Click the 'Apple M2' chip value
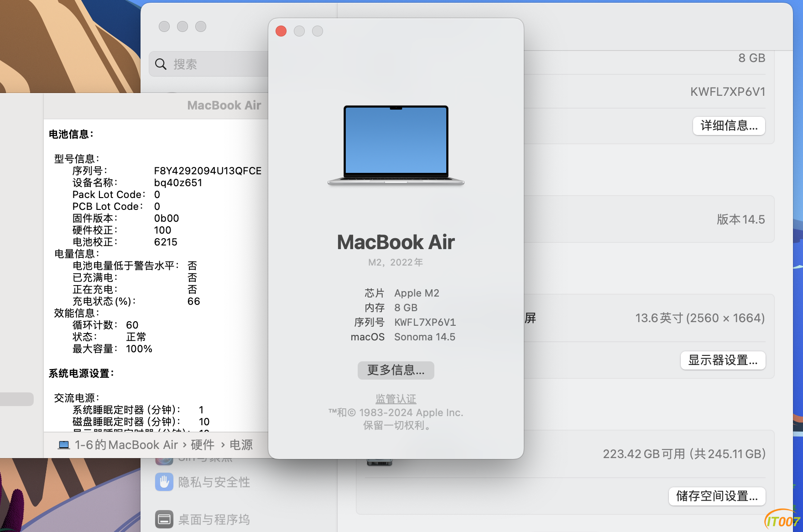803x532 pixels. [417, 293]
